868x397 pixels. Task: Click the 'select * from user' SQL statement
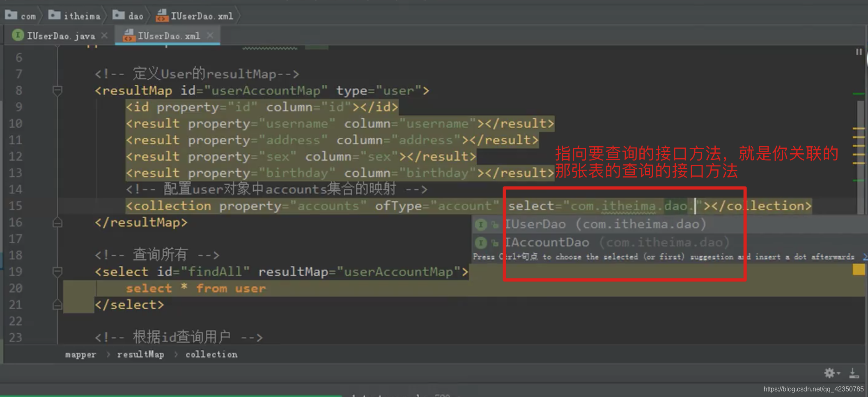pyautogui.click(x=196, y=289)
